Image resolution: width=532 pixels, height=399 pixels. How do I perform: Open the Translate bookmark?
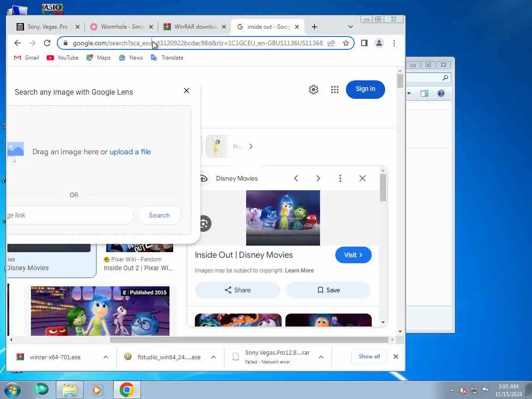click(x=167, y=58)
